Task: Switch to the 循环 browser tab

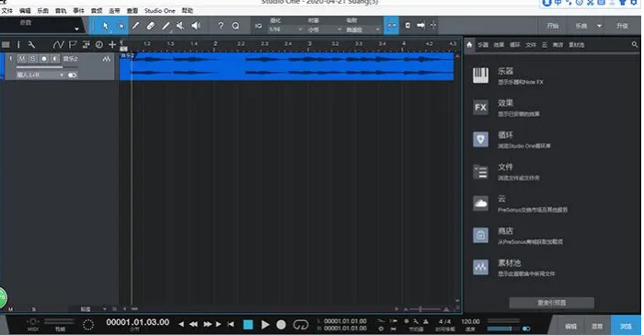Action: coord(514,45)
